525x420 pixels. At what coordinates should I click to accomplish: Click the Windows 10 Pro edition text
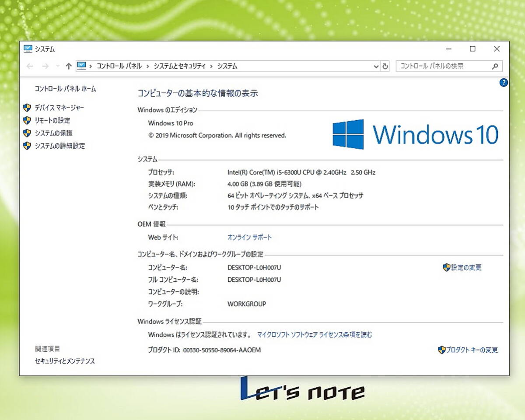coord(171,123)
